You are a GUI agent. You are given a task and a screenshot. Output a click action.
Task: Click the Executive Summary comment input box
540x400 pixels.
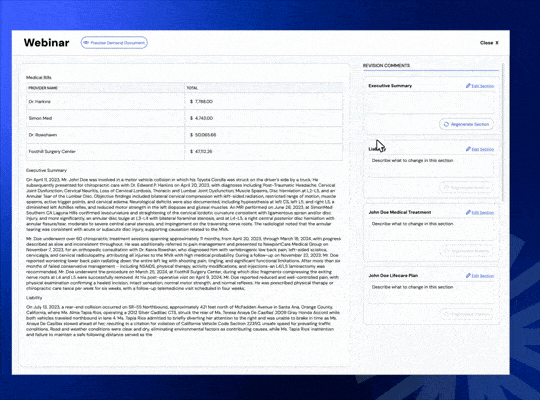pyautogui.click(x=430, y=103)
